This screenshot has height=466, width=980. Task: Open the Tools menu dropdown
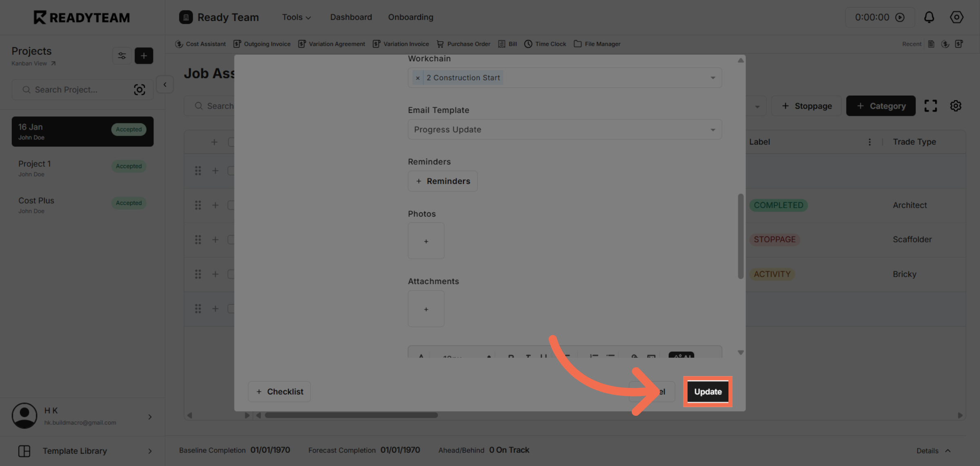click(296, 17)
